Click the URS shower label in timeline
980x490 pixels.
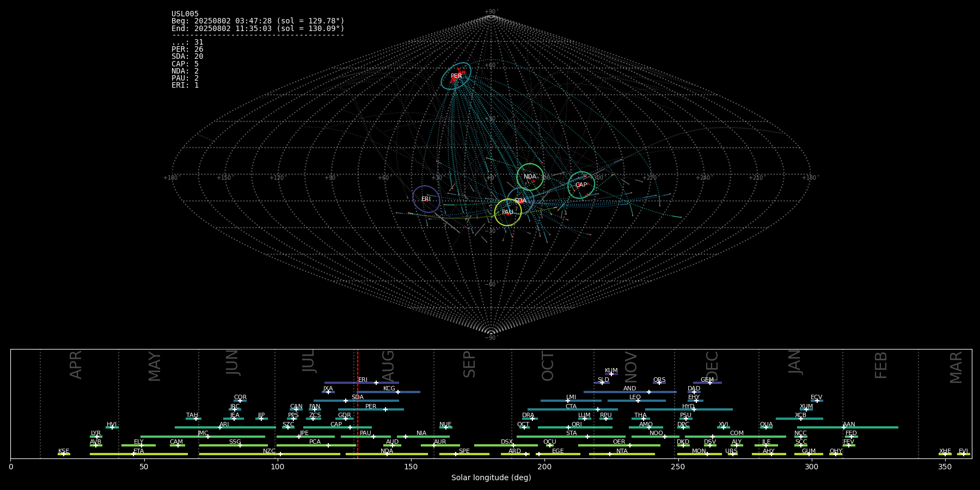(731, 451)
